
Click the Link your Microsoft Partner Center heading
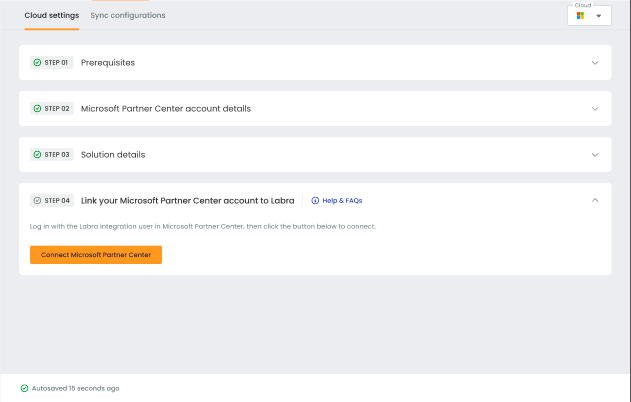tap(187, 200)
